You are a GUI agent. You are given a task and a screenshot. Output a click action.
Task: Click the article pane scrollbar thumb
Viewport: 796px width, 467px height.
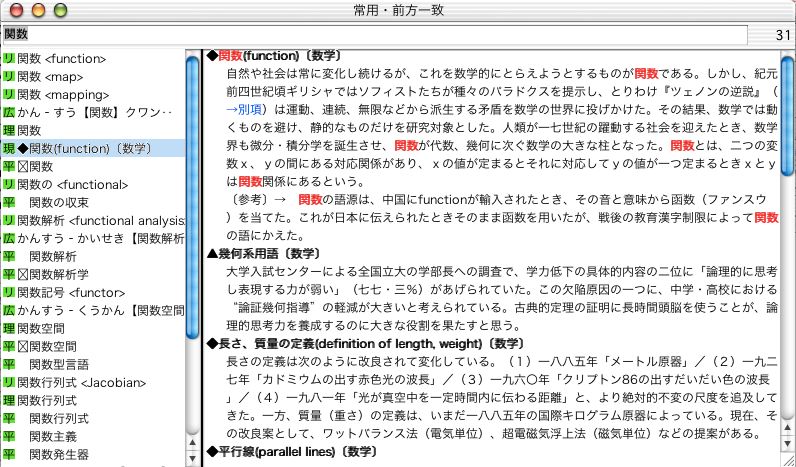pyautogui.click(x=787, y=116)
